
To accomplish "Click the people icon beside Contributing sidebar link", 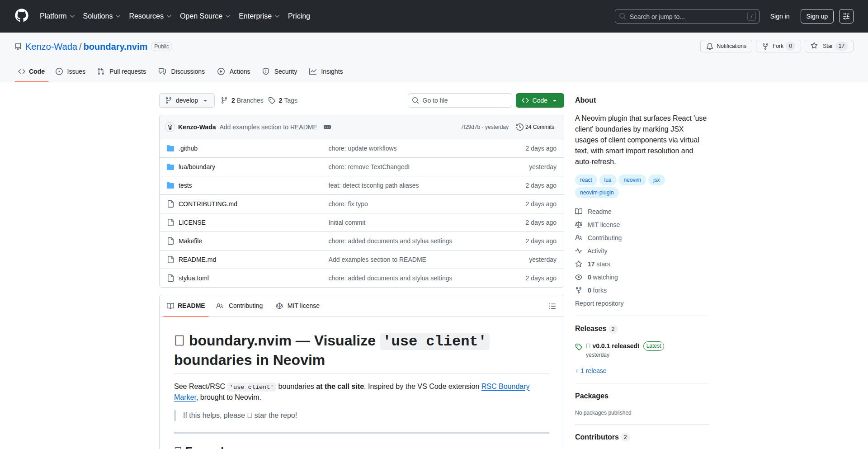I will click(x=579, y=238).
